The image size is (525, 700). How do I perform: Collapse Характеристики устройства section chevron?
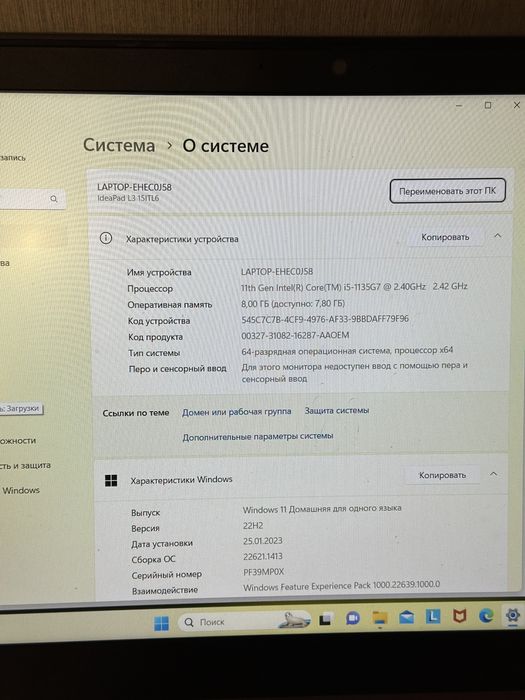(x=498, y=236)
